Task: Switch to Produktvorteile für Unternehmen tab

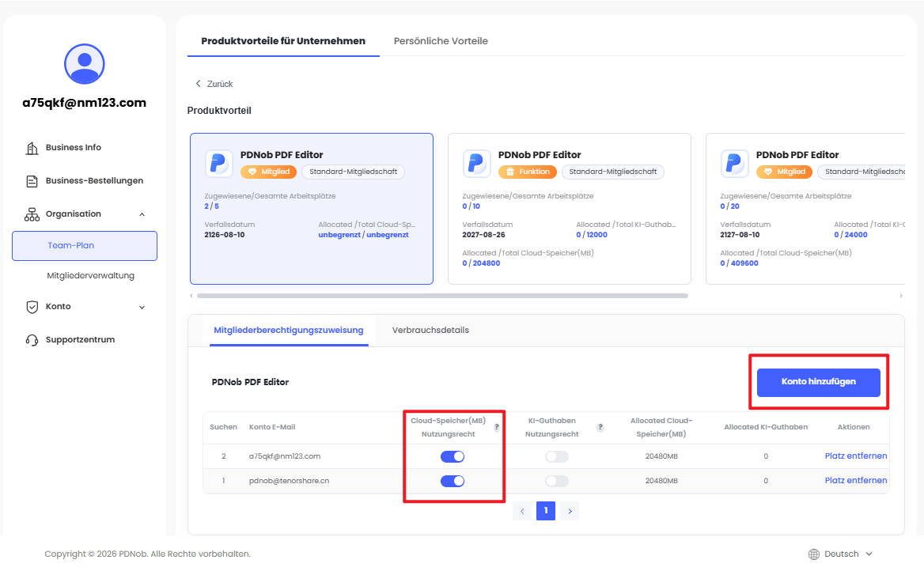Action: click(x=283, y=40)
